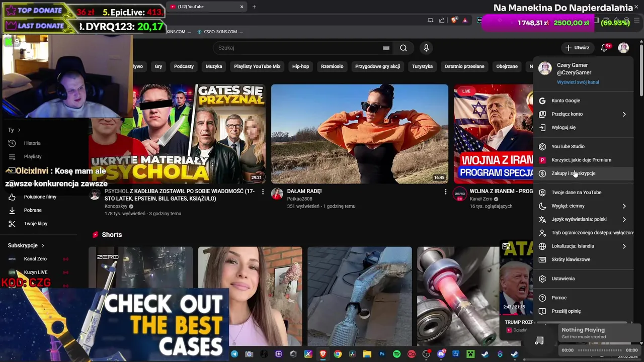The image size is (644, 362).
Task: Open CSGO-SKINS.COM bookmark
Action: (220, 32)
